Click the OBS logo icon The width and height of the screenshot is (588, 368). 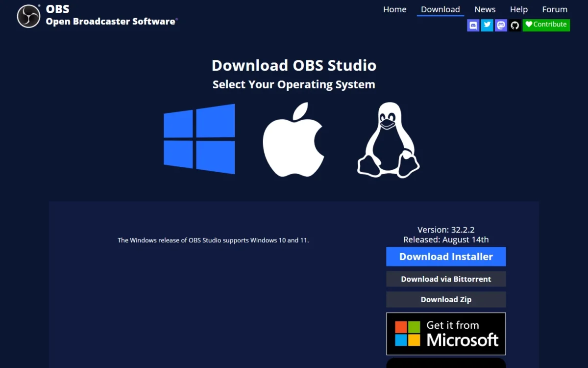click(28, 16)
